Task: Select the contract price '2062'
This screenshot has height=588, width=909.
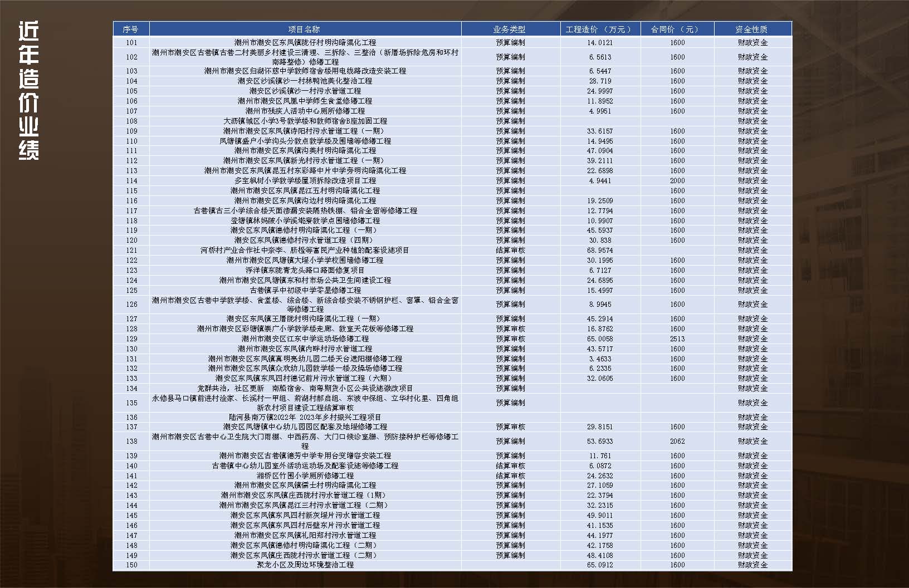Action: coord(677,441)
